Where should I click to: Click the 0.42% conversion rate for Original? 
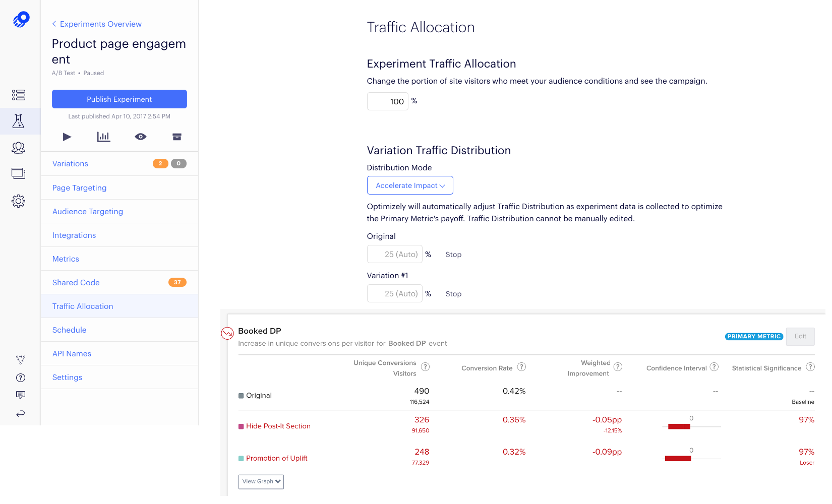pyautogui.click(x=514, y=391)
